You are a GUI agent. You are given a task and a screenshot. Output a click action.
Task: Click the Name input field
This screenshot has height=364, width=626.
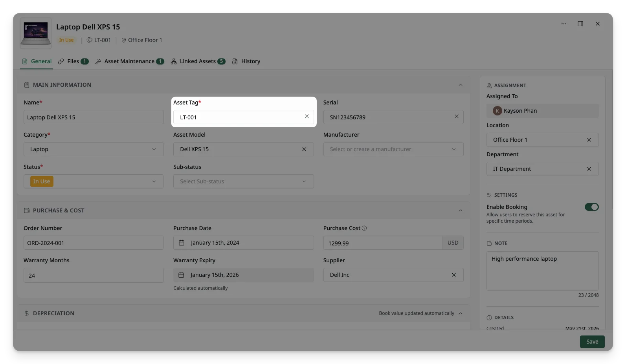(94, 117)
